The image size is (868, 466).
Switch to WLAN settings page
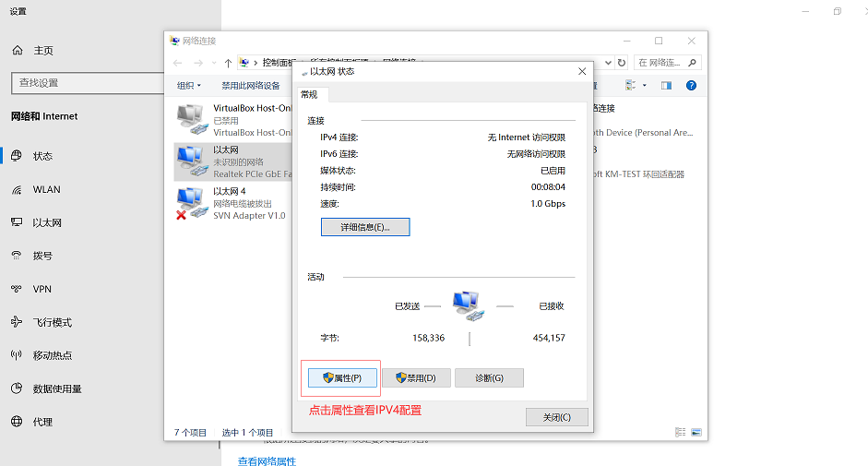pyautogui.click(x=46, y=190)
